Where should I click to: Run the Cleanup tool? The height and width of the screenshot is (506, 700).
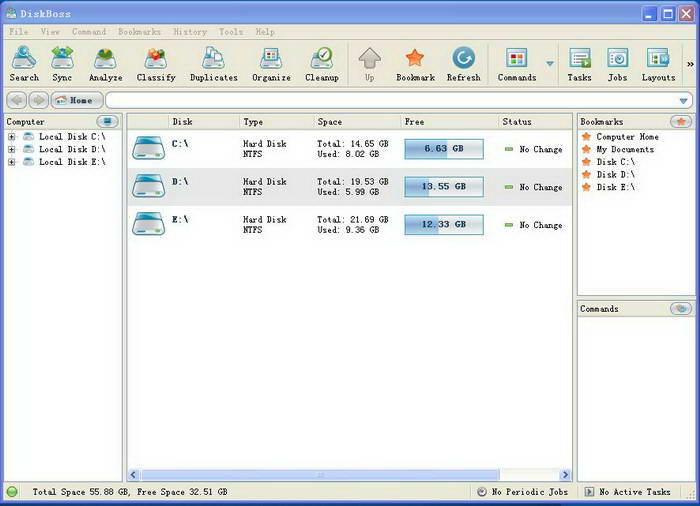pyautogui.click(x=321, y=64)
